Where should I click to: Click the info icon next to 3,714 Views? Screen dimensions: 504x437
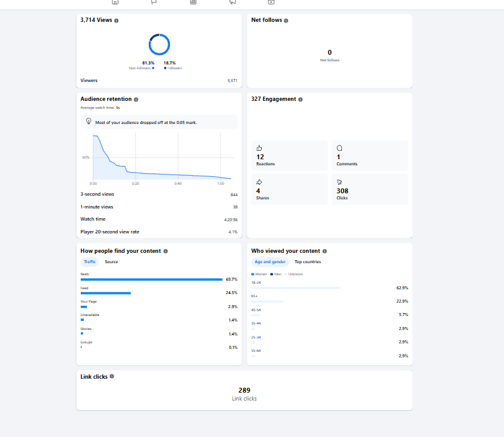(117, 21)
